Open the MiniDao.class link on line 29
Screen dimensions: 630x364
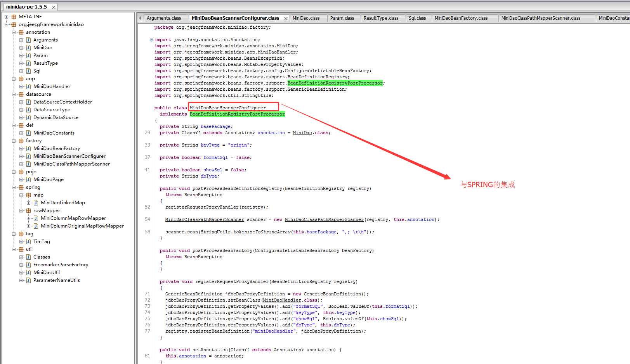pyautogui.click(x=302, y=133)
